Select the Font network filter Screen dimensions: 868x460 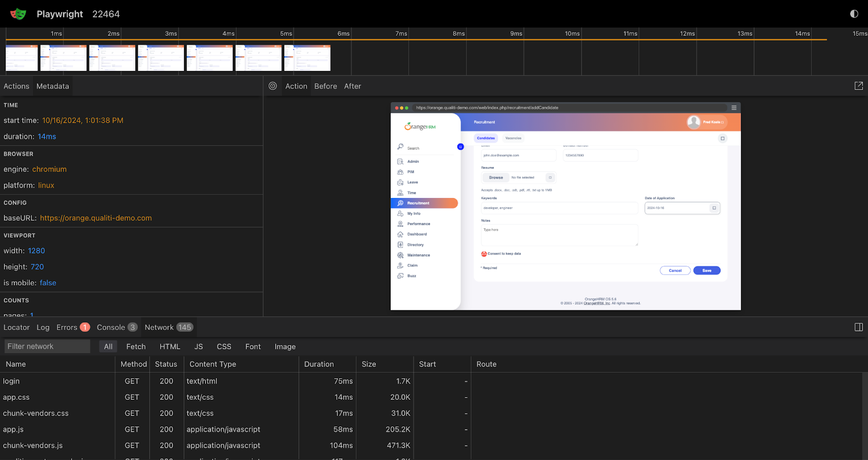click(253, 347)
